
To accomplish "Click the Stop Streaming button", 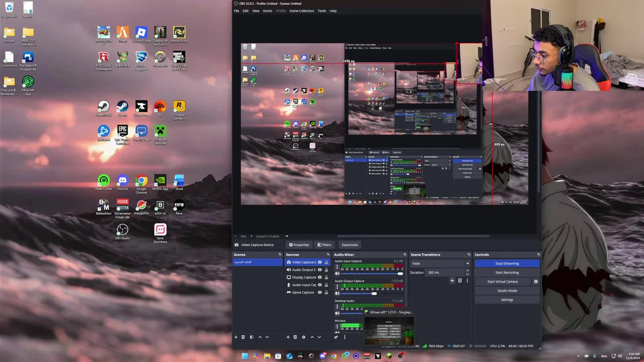I will 507,263.
